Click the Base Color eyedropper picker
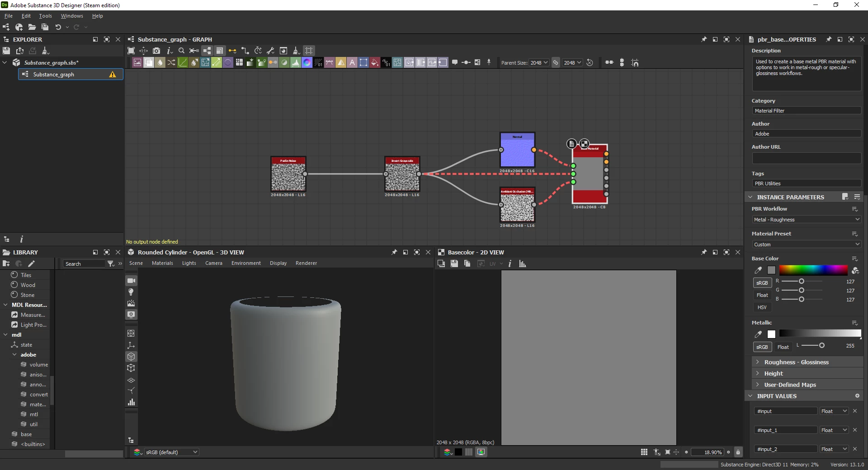The height and width of the screenshot is (470, 868). pos(758,270)
